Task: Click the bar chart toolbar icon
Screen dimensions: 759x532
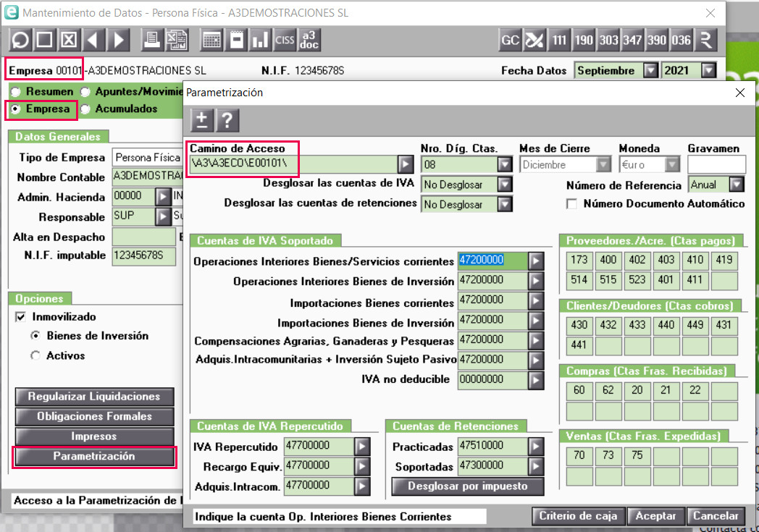Action: 260,40
